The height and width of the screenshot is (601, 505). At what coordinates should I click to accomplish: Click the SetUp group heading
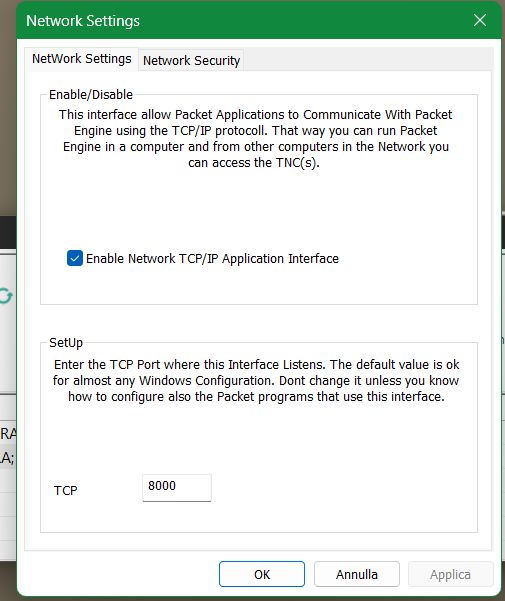click(x=66, y=342)
